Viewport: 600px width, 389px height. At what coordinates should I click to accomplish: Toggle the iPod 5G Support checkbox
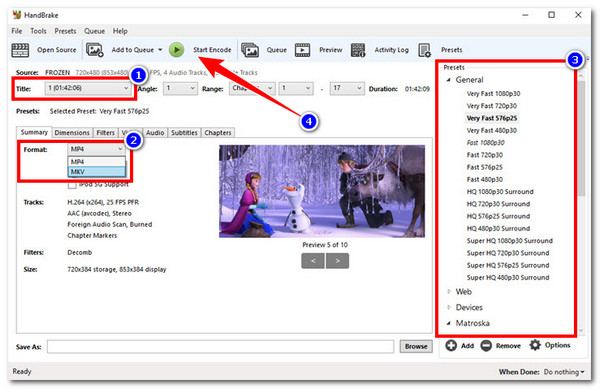click(x=72, y=185)
